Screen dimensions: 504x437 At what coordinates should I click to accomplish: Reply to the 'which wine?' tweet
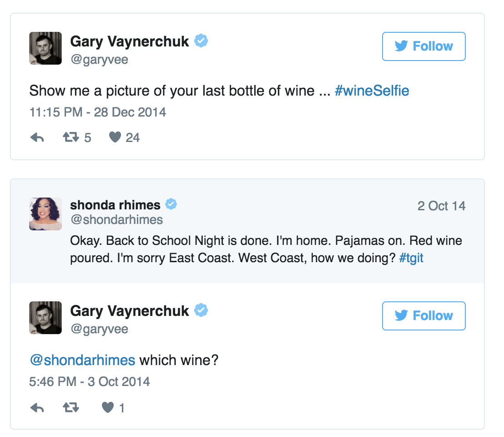tap(37, 408)
